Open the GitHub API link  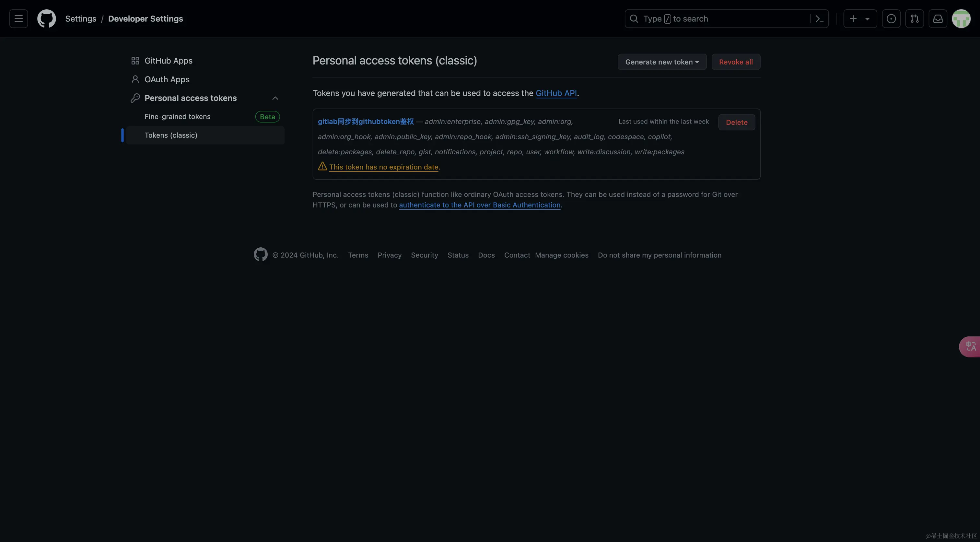[x=556, y=93]
